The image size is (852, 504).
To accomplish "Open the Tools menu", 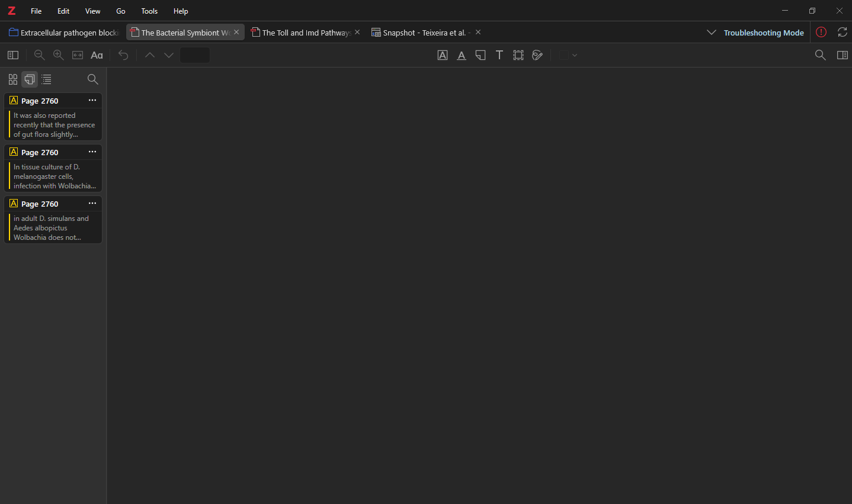I will pos(149,11).
